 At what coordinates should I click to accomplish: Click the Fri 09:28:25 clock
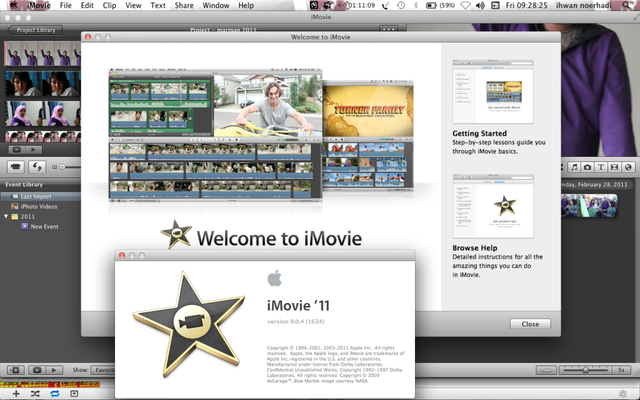(526, 5)
